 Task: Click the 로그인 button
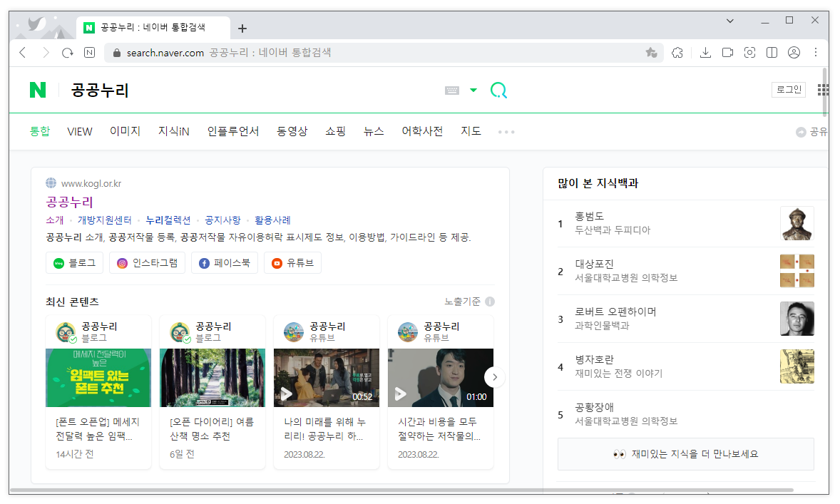[789, 89]
